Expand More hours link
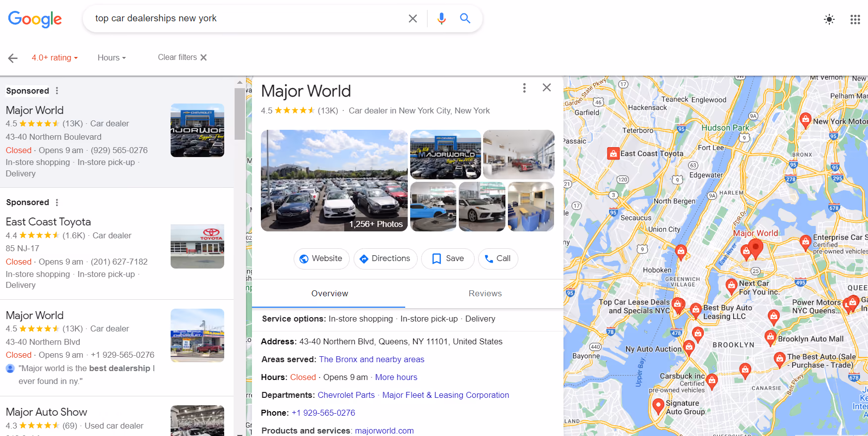The image size is (868, 436). pos(396,377)
